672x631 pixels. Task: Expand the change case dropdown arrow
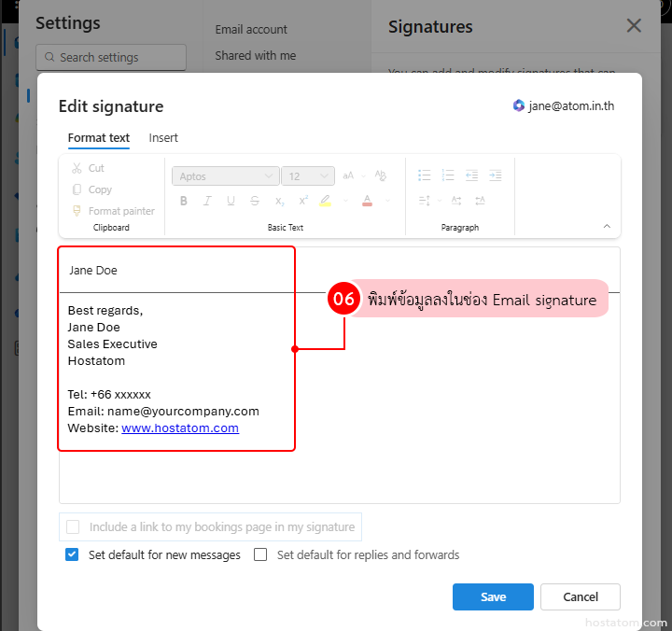(x=363, y=176)
